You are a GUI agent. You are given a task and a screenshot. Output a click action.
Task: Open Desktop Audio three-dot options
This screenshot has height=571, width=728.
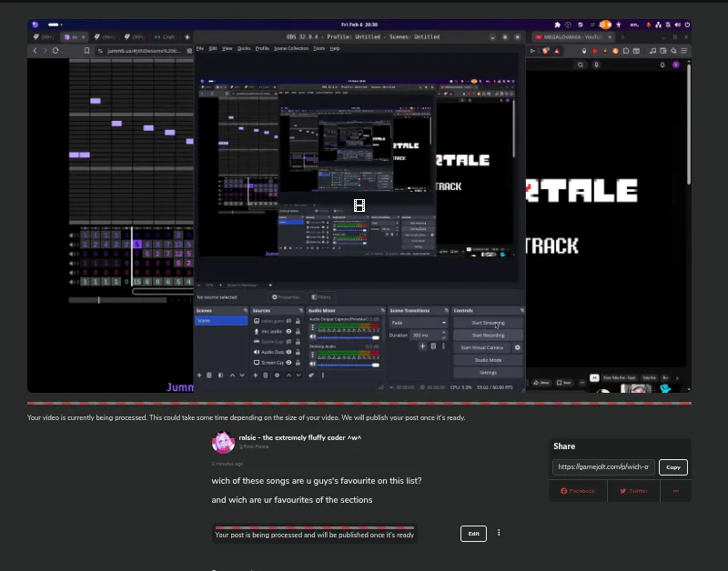point(312,355)
